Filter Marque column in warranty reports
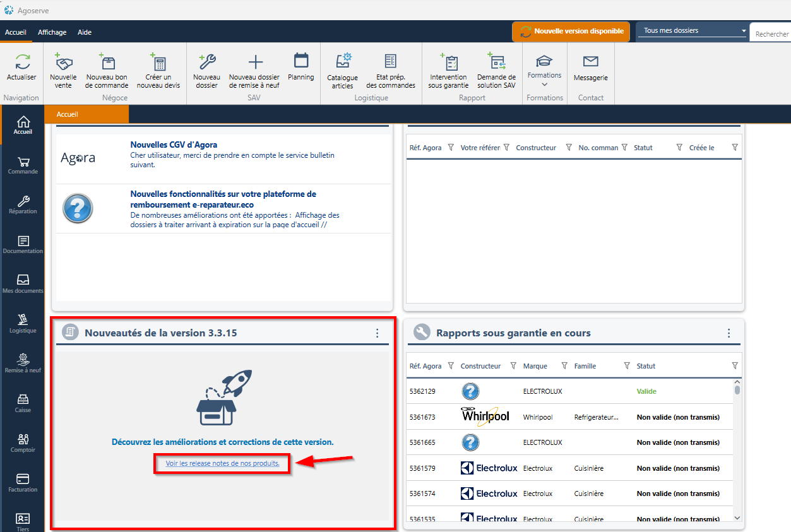Screen dimensions: 791x532 (564, 365)
